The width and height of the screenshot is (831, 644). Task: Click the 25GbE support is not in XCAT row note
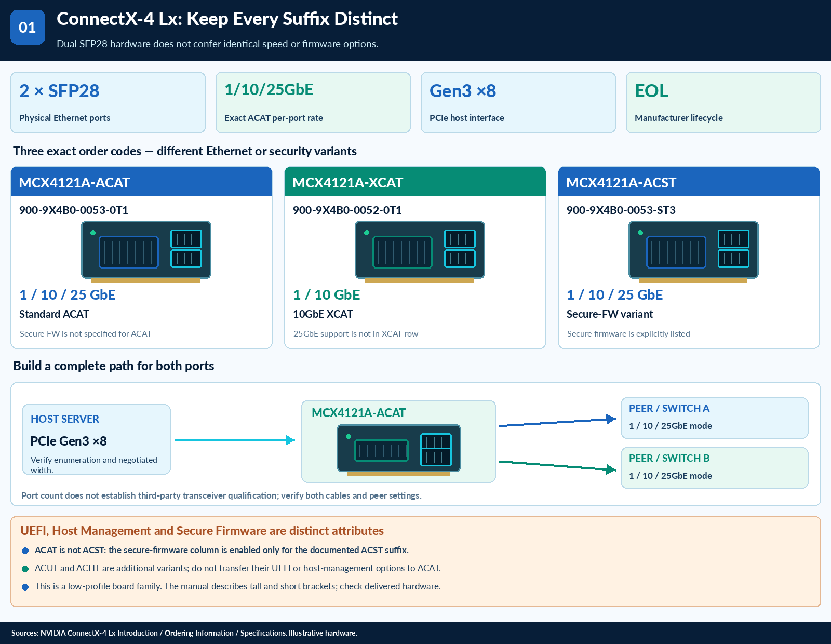(356, 334)
